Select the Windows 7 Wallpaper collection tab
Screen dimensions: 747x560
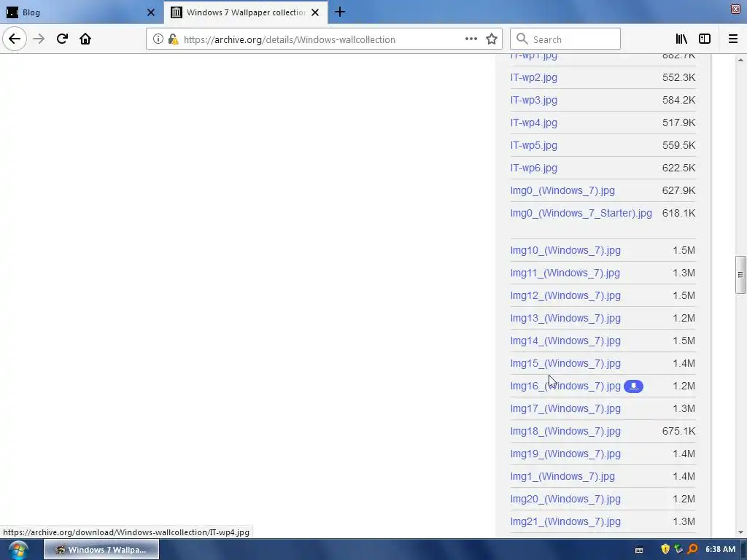point(245,12)
